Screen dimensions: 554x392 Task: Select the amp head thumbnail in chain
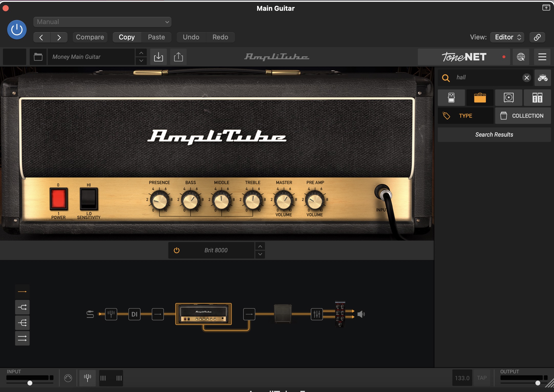click(x=204, y=314)
